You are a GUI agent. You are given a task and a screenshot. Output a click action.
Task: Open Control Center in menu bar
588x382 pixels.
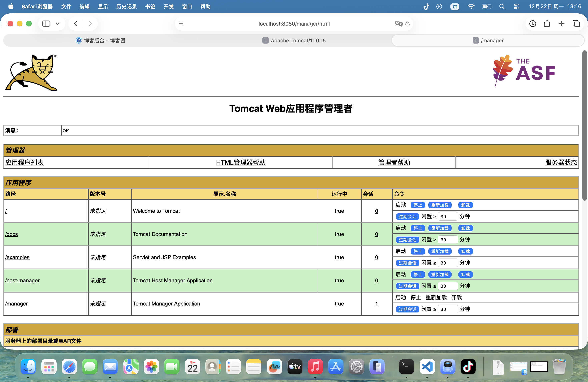[x=516, y=7]
